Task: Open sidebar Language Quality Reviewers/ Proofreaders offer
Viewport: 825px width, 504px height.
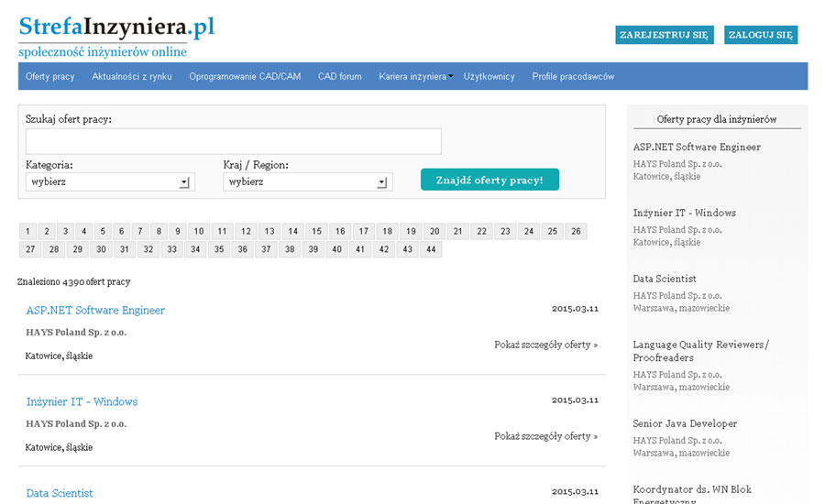Action: (701, 351)
